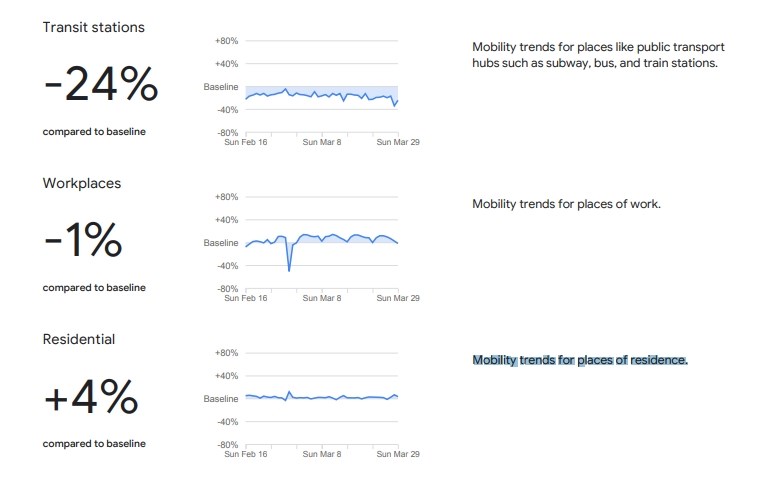The height and width of the screenshot is (486, 781).
Task: Click compared to baseline under -24%
Action: pyautogui.click(x=94, y=132)
